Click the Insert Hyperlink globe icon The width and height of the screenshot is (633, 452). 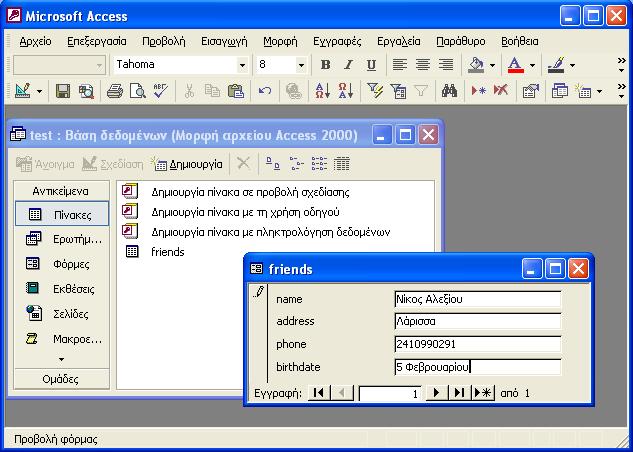(293, 91)
